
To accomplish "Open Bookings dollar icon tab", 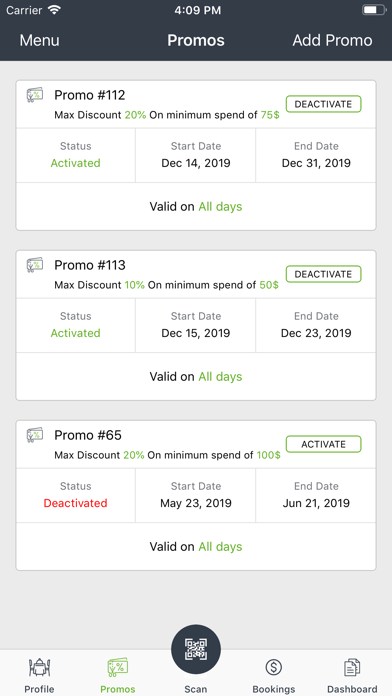I will coord(274,667).
